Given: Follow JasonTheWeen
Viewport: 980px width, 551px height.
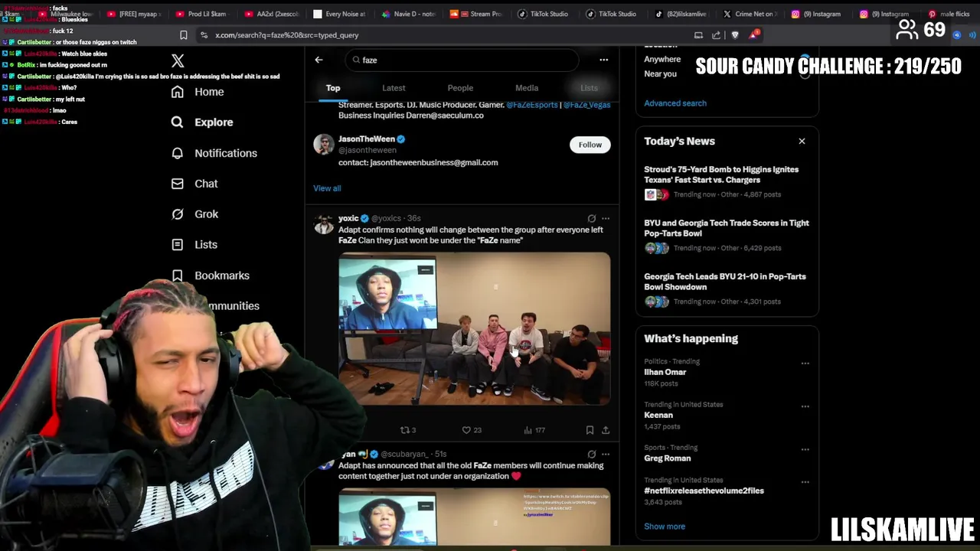Looking at the screenshot, I should (x=590, y=145).
